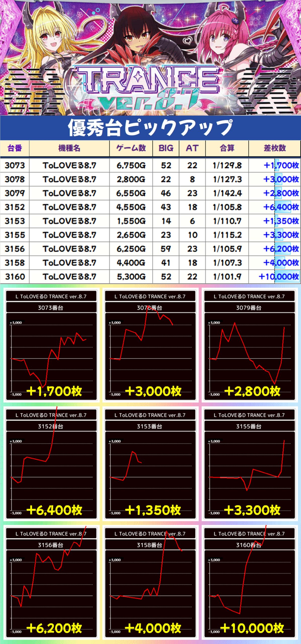Click the +6,400枚 value in table row 3152
The height and width of the screenshot is (644, 301).
click(281, 207)
